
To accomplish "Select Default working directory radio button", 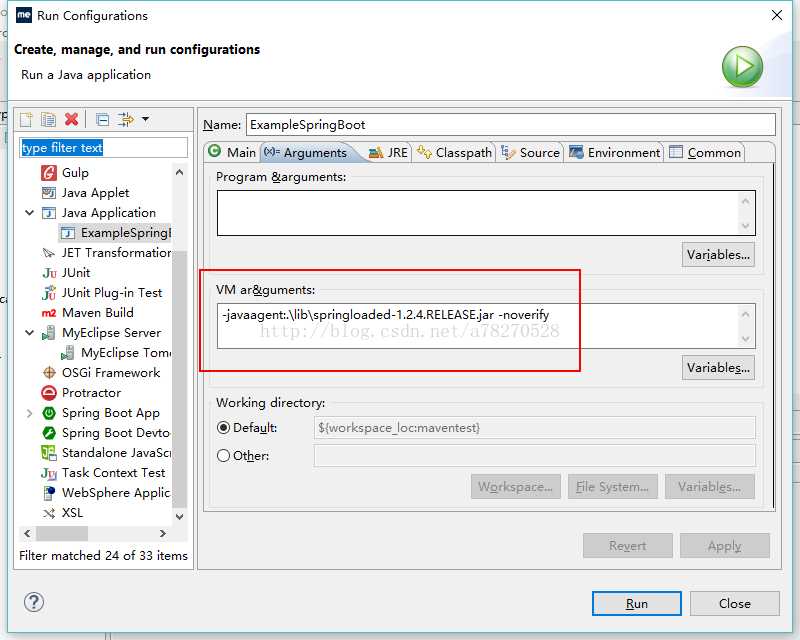I will [223, 428].
